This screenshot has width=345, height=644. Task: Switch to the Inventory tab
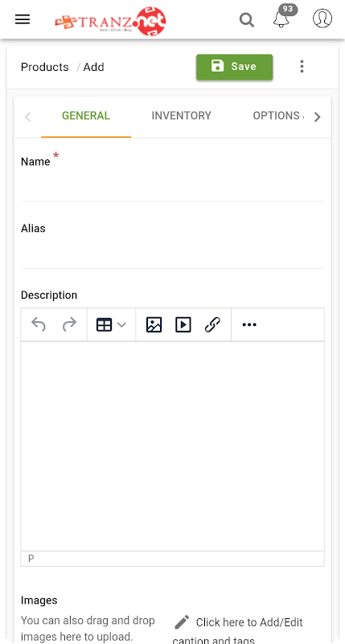(181, 116)
